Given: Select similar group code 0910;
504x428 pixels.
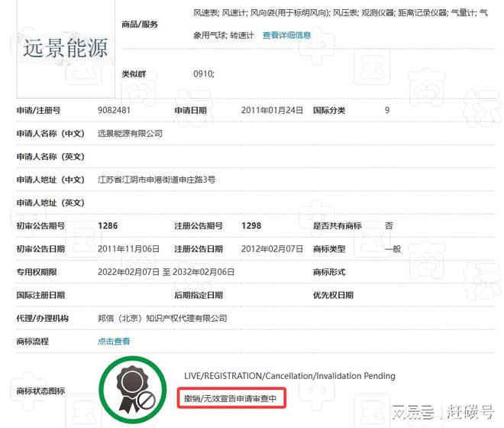Looking at the screenshot, I should [x=204, y=73].
